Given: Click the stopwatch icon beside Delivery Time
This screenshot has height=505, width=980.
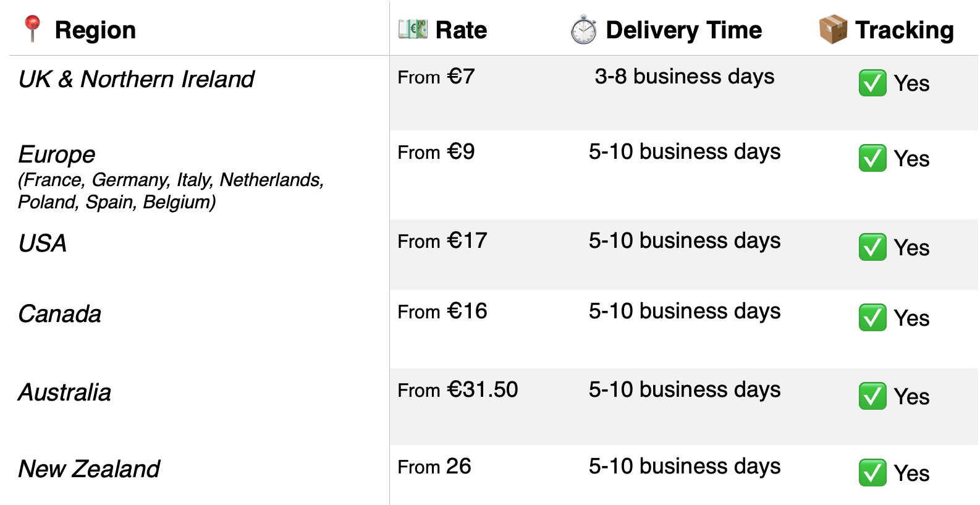Looking at the screenshot, I should point(583,30).
